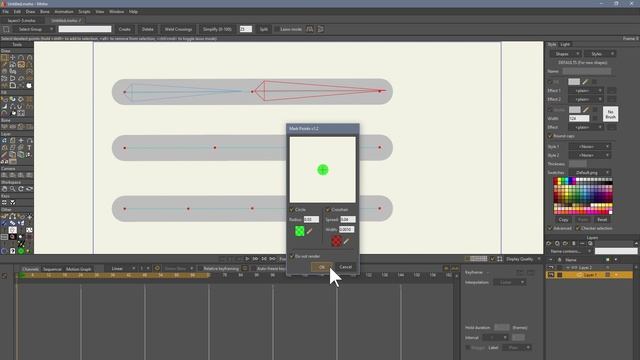Select the Zoom Workspace magnifier tool
The image size is (640, 360).
click(x=13, y=189)
